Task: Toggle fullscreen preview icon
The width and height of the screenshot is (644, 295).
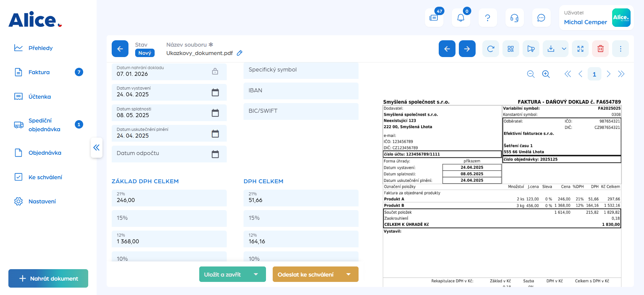Action: click(581, 49)
